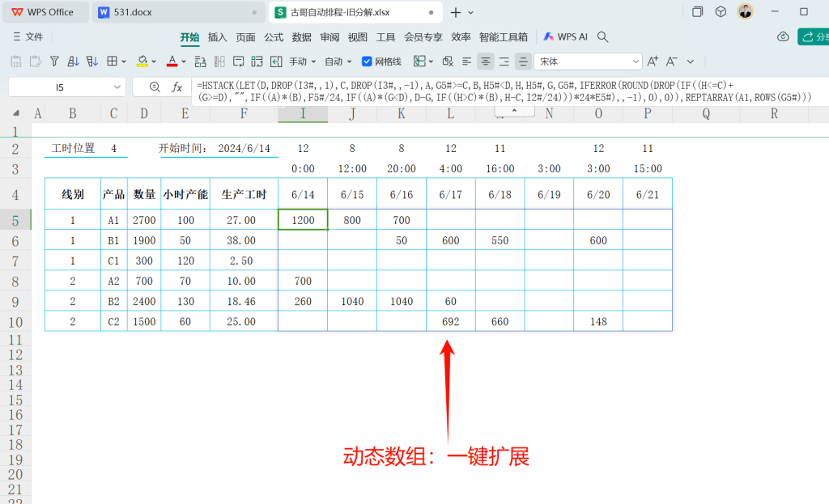The height and width of the screenshot is (504, 829).
Task: Switch to the 公式 ribbon tab
Action: coord(274,37)
